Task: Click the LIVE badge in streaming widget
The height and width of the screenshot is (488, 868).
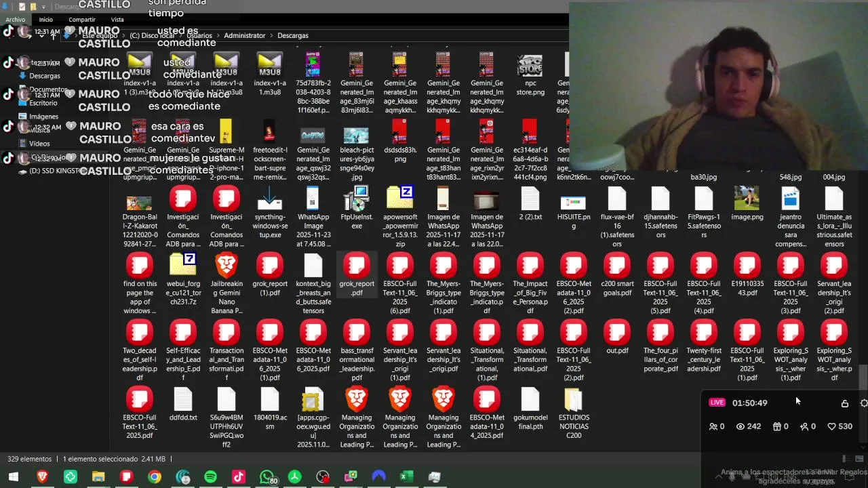Action: [717, 403]
